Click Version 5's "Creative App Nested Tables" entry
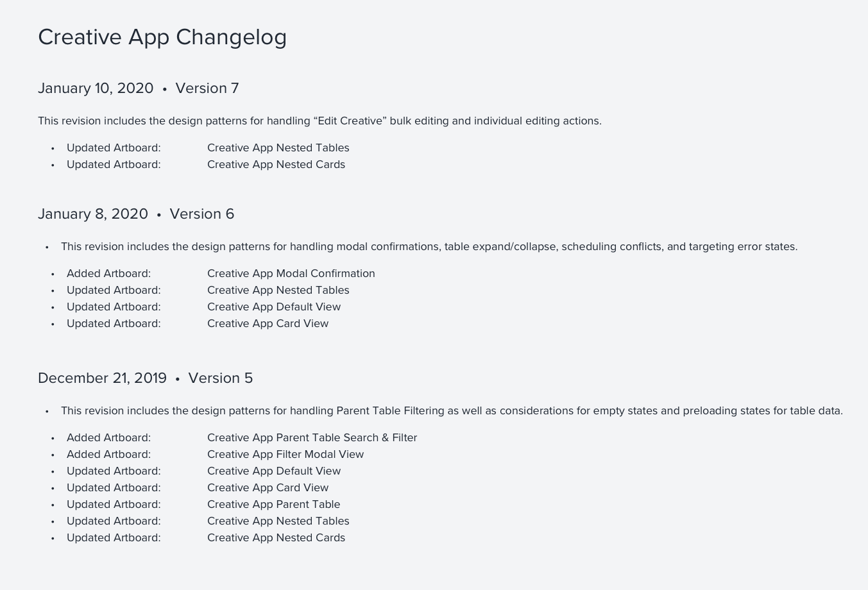This screenshot has height=590, width=868. coord(278,521)
